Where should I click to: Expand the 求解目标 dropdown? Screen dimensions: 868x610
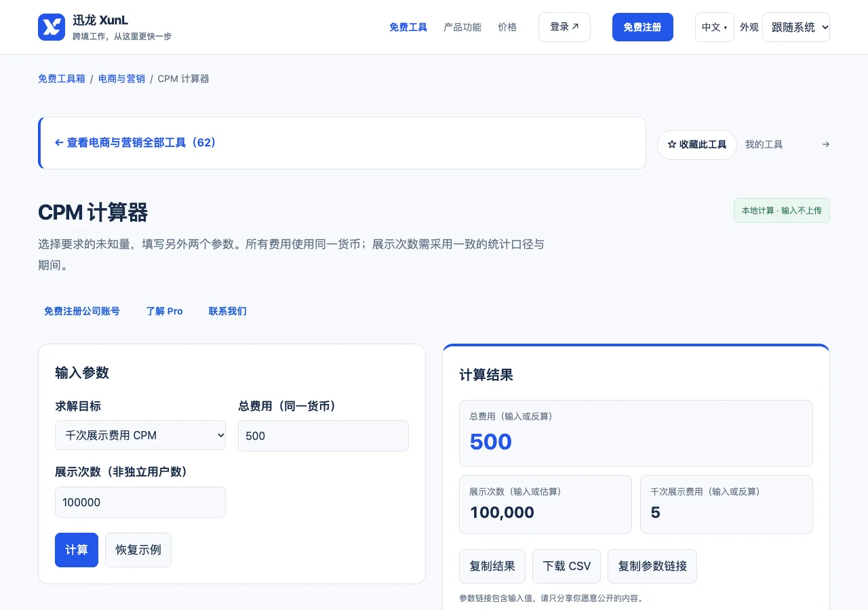140,435
